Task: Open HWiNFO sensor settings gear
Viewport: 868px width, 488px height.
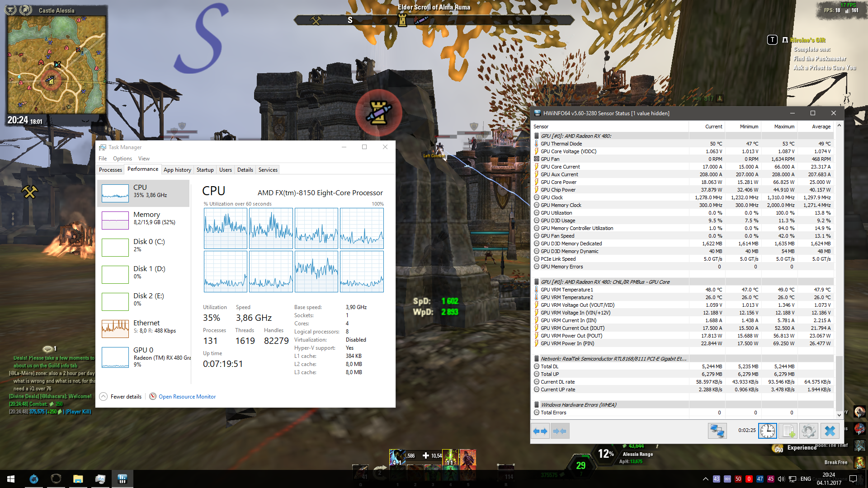Action: (809, 431)
